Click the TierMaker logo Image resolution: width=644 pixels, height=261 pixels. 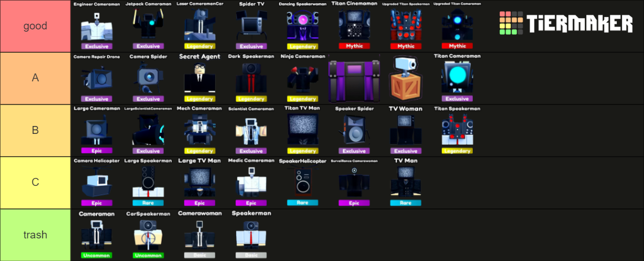coord(566,23)
